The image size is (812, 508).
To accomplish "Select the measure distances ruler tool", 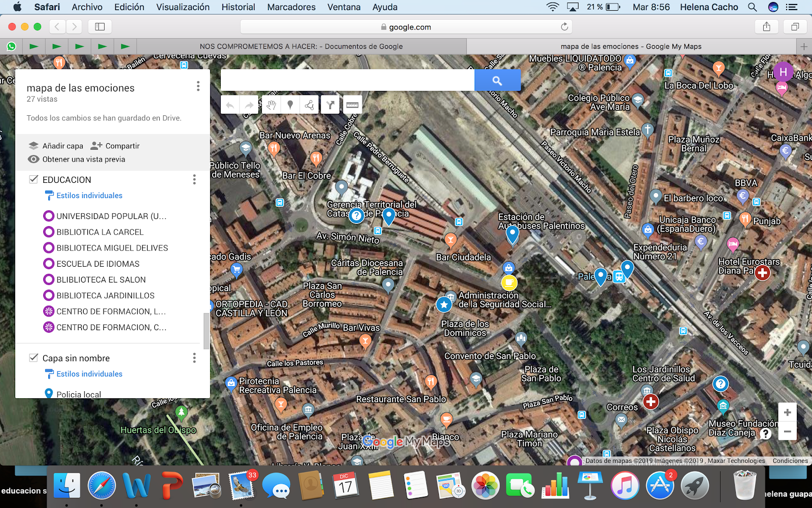I will pos(352,105).
